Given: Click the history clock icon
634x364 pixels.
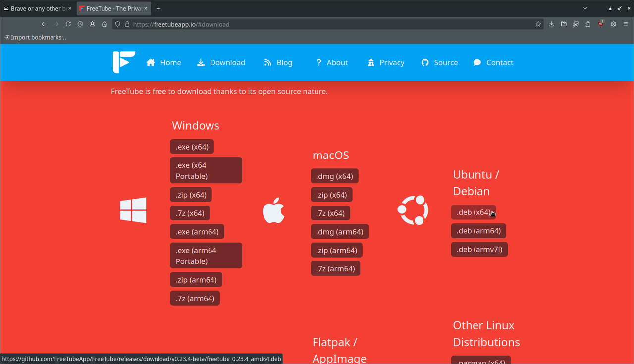Looking at the screenshot, I should 80,24.
